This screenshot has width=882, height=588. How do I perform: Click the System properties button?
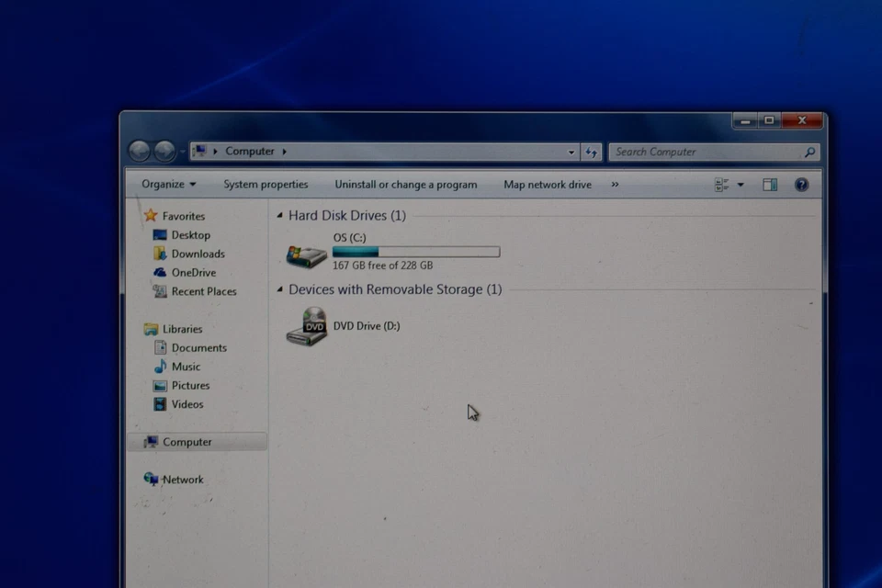(266, 184)
